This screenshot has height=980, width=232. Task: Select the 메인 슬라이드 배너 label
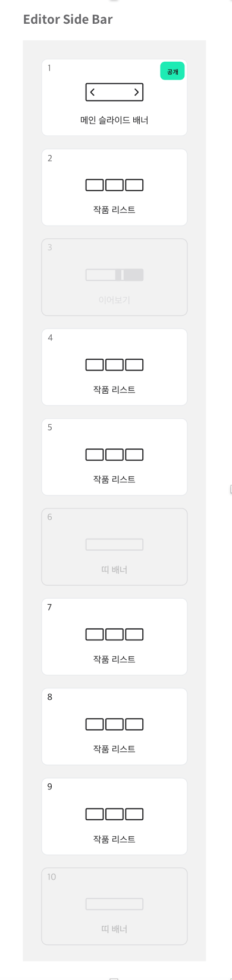coord(114,120)
